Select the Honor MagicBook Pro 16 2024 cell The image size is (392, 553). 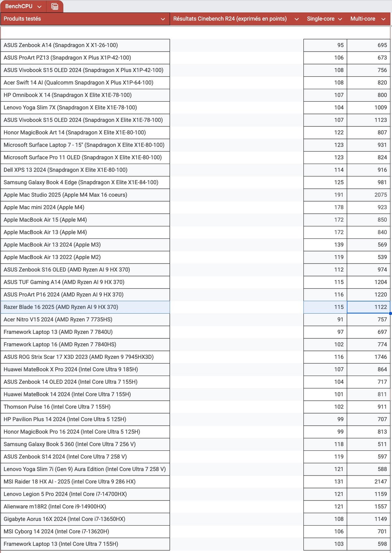click(85, 432)
